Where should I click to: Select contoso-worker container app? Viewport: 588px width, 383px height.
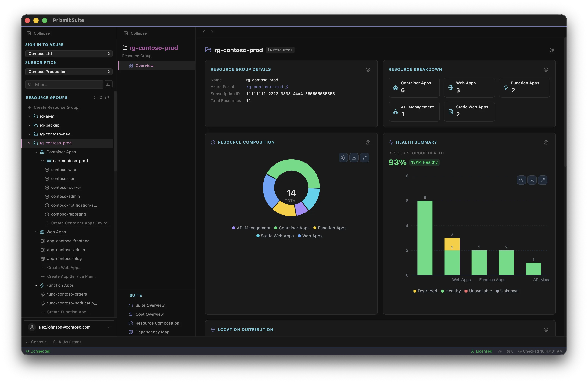point(66,187)
